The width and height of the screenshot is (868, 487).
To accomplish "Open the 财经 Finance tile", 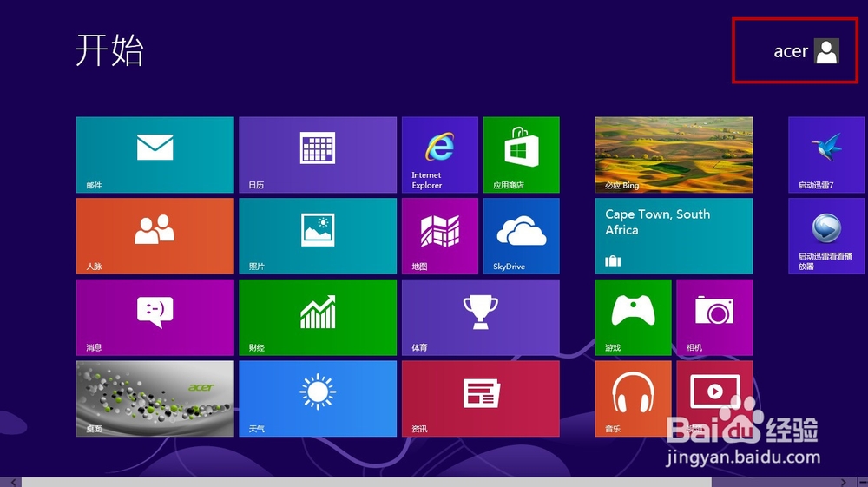I will tap(318, 317).
